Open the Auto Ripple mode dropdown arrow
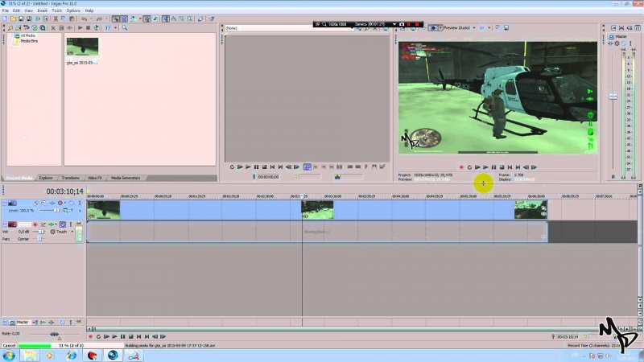644x362 pixels. point(140,19)
